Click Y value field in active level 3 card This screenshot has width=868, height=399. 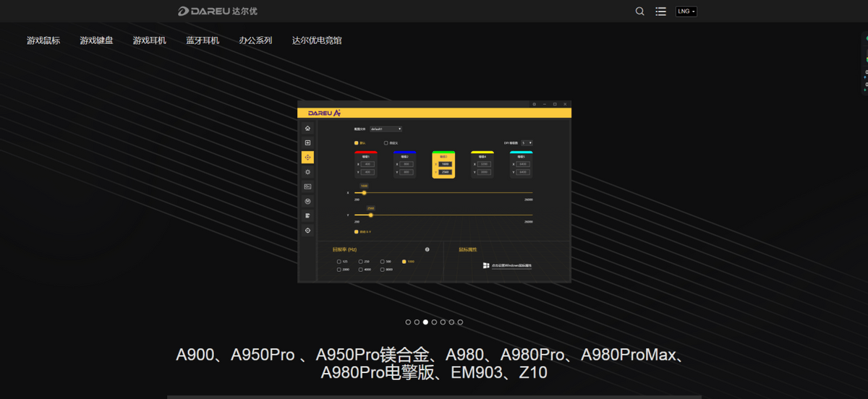point(446,172)
